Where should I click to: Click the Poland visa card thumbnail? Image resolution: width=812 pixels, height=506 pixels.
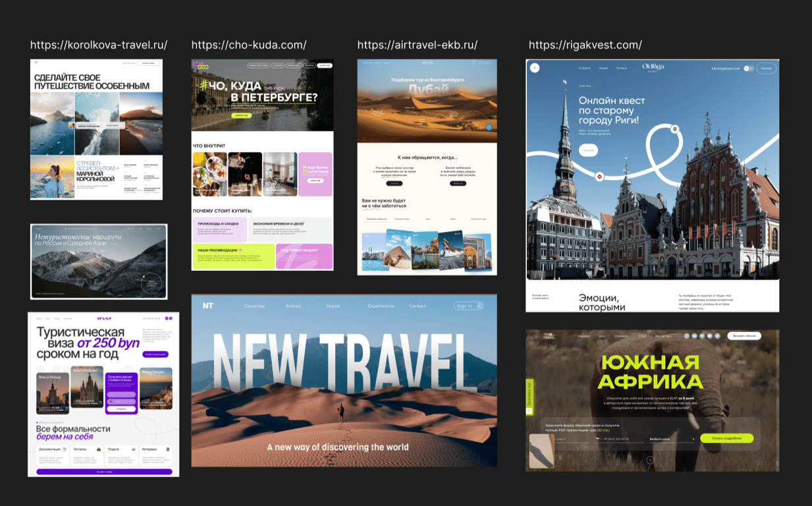point(53,393)
